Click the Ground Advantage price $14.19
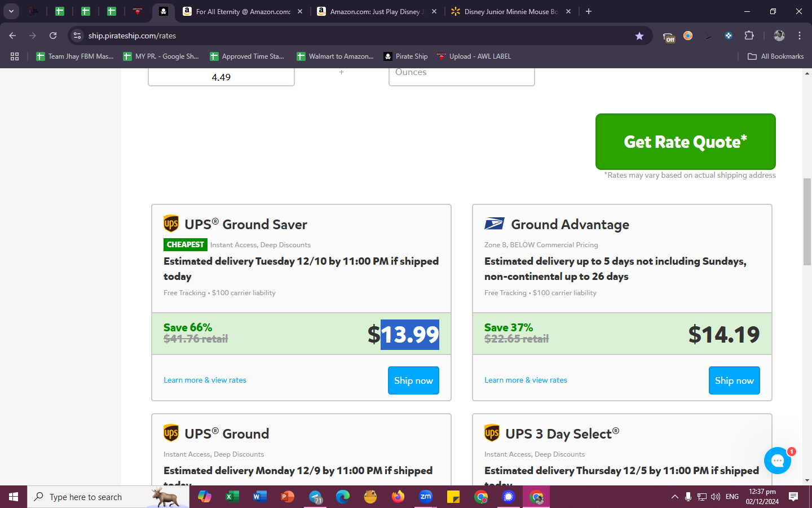The width and height of the screenshot is (812, 508). coord(724,335)
